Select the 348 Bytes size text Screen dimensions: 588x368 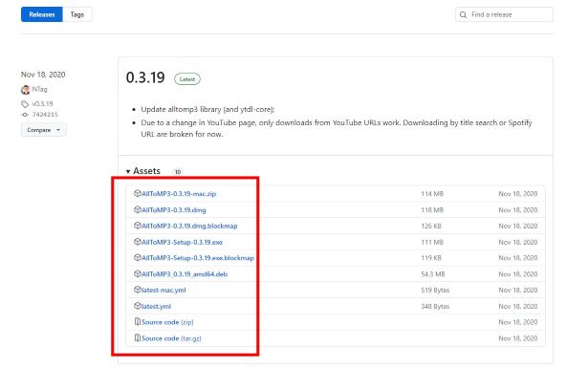[435, 306]
